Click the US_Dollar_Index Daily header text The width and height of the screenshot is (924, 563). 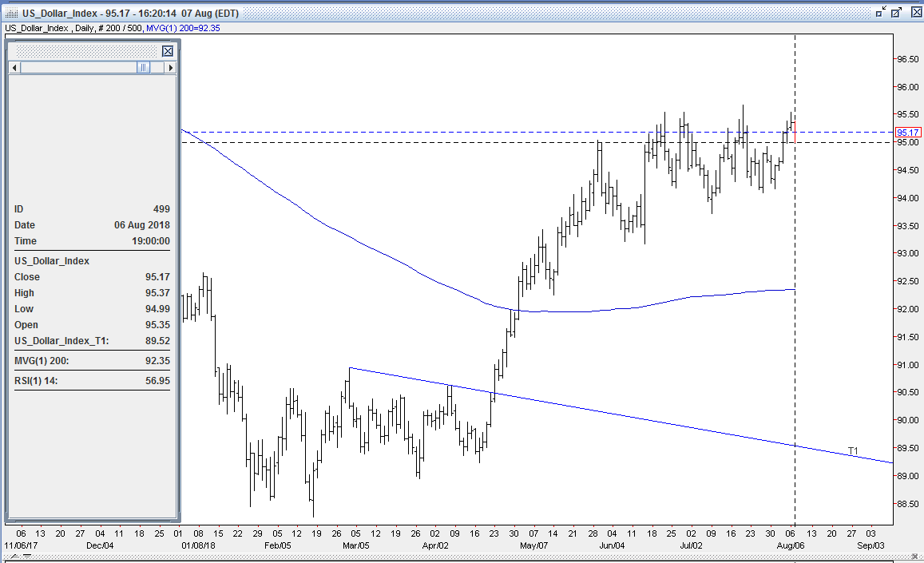coord(73,28)
